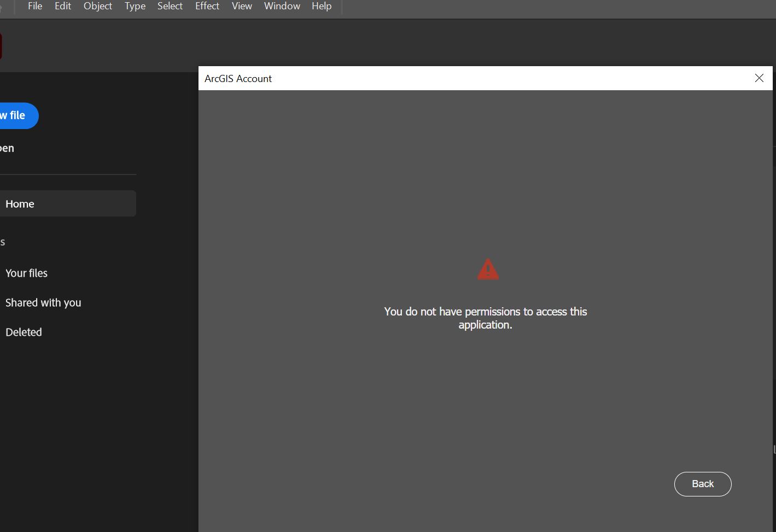
Task: Click the blue New file button
Action: [19, 116]
